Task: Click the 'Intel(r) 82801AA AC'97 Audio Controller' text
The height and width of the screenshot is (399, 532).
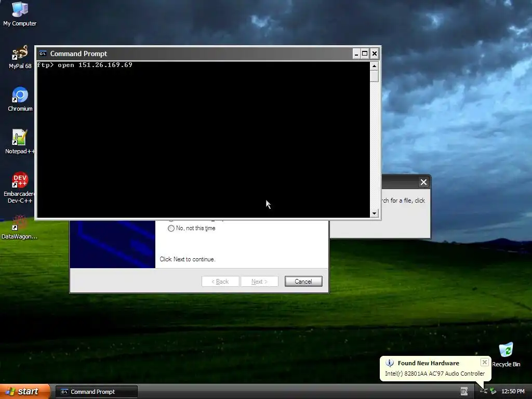Action: tap(435, 374)
